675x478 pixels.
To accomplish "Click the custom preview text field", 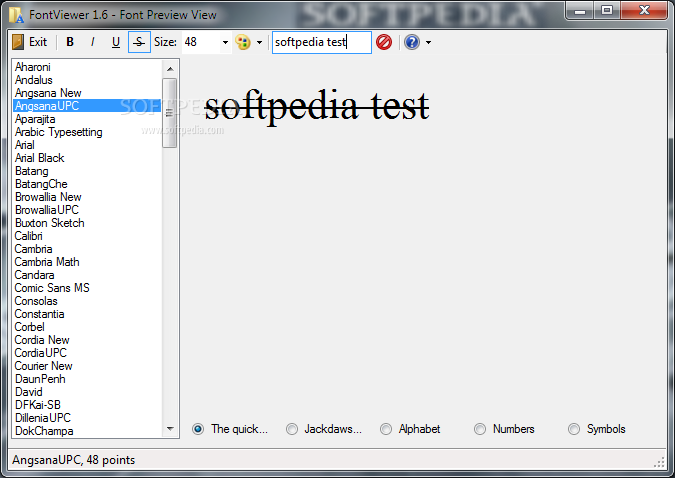I will pyautogui.click(x=322, y=42).
